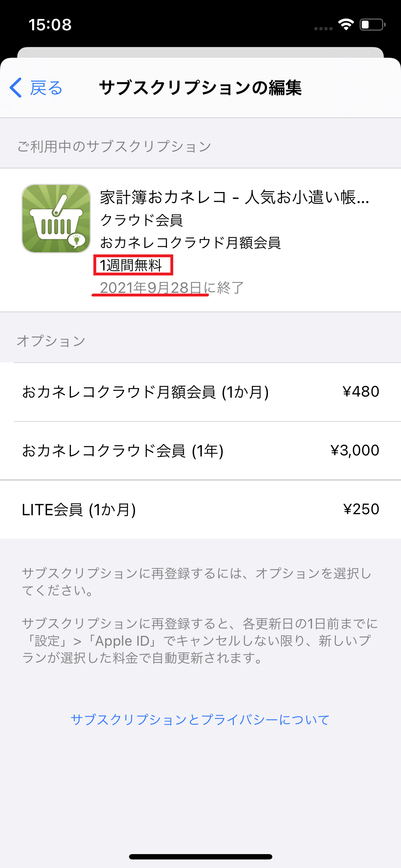Viewport: 401px width, 868px height.
Task: Tap the サブスクリプションの編集 header title
Action: coord(200,88)
